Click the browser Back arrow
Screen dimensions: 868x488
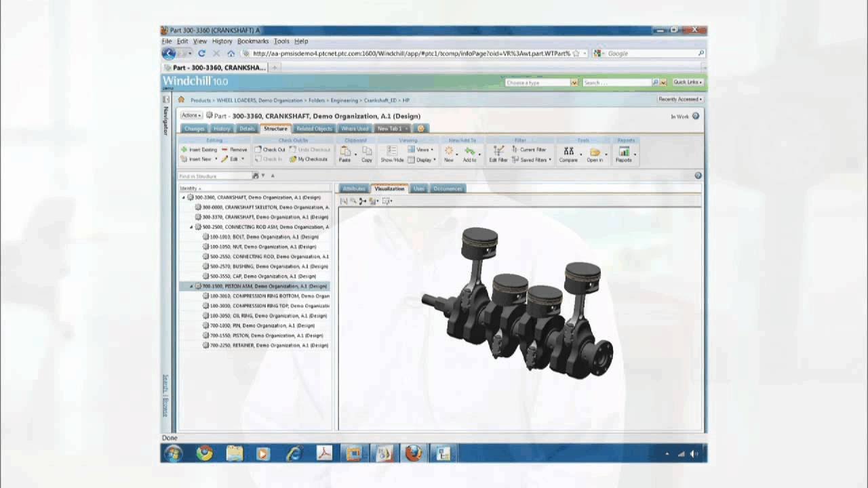click(x=169, y=53)
